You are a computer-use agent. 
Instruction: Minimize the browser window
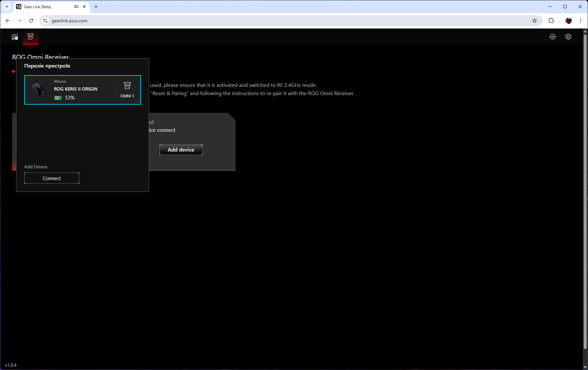(x=550, y=7)
